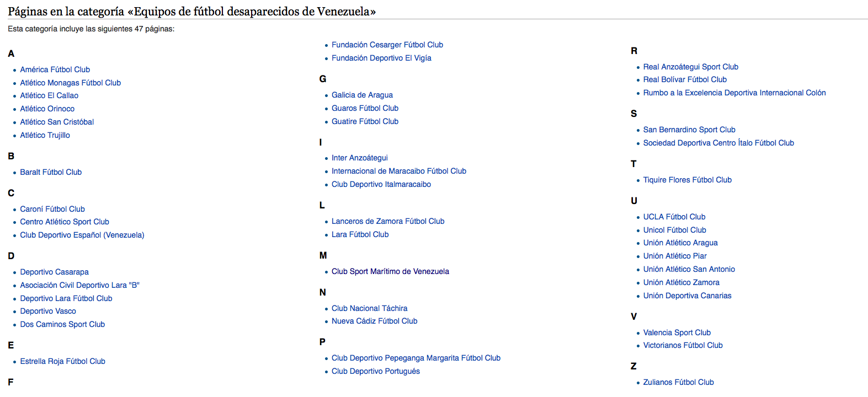The height and width of the screenshot is (397, 868).
Task: Go to Lanceros de Zamora Fútbol Club
Action: [x=388, y=221]
